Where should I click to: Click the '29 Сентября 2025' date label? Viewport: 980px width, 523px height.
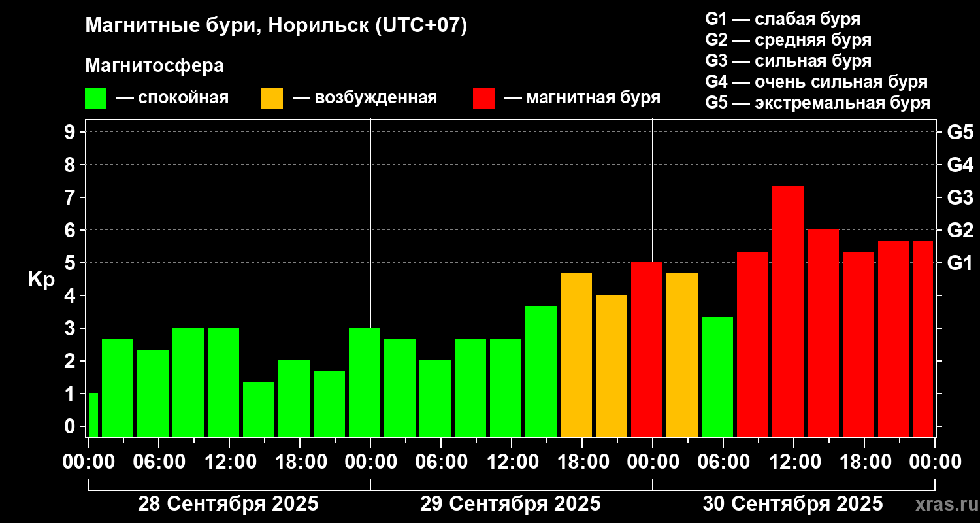click(x=510, y=504)
